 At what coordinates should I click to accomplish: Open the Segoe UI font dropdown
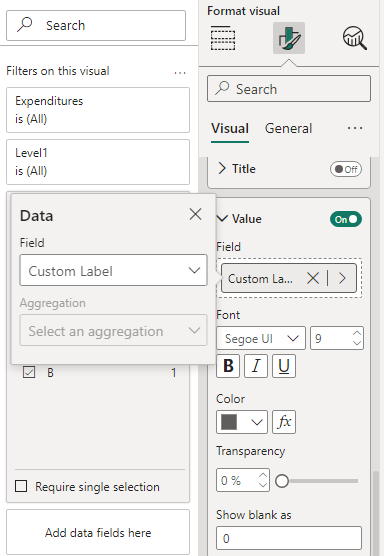click(261, 338)
